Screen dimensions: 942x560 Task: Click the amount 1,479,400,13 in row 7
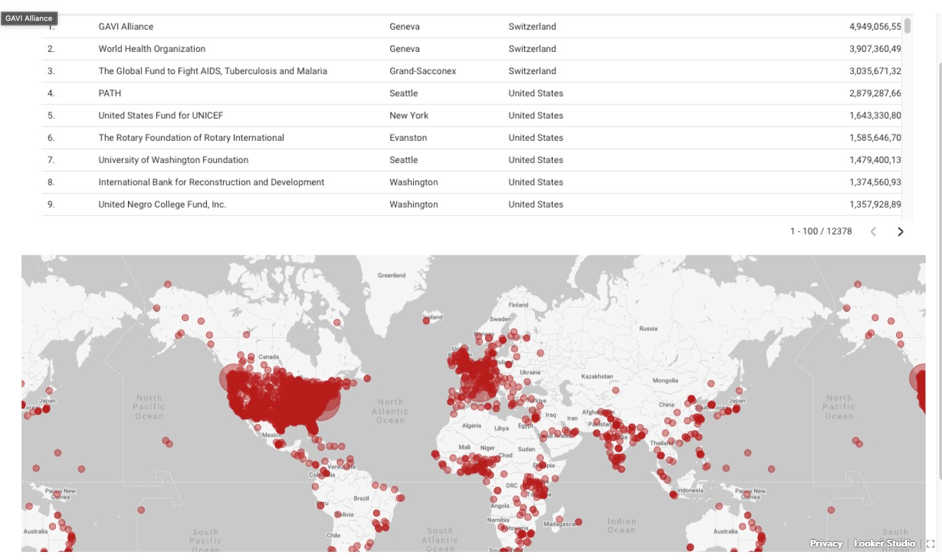[875, 160]
